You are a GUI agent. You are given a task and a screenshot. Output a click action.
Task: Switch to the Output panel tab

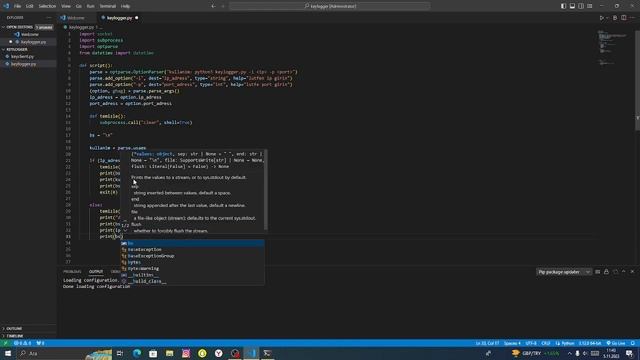pyautogui.click(x=96, y=271)
